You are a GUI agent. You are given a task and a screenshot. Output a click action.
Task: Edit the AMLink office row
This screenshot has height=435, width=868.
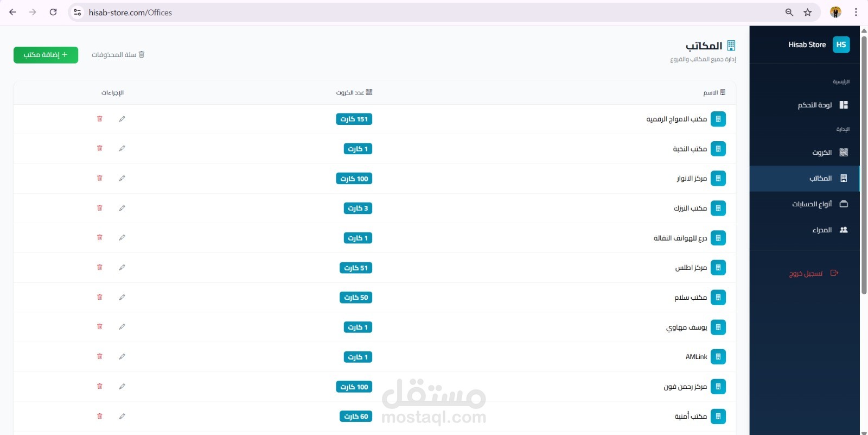pos(122,356)
